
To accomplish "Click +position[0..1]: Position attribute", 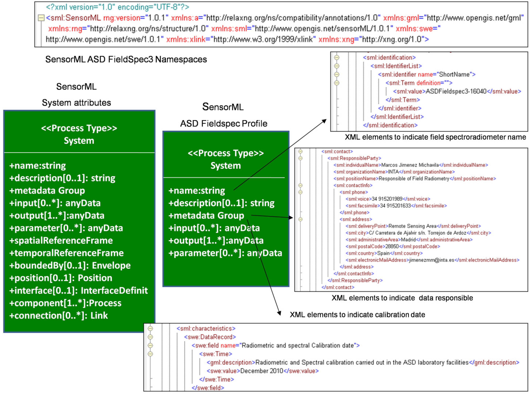I will click(61, 278).
